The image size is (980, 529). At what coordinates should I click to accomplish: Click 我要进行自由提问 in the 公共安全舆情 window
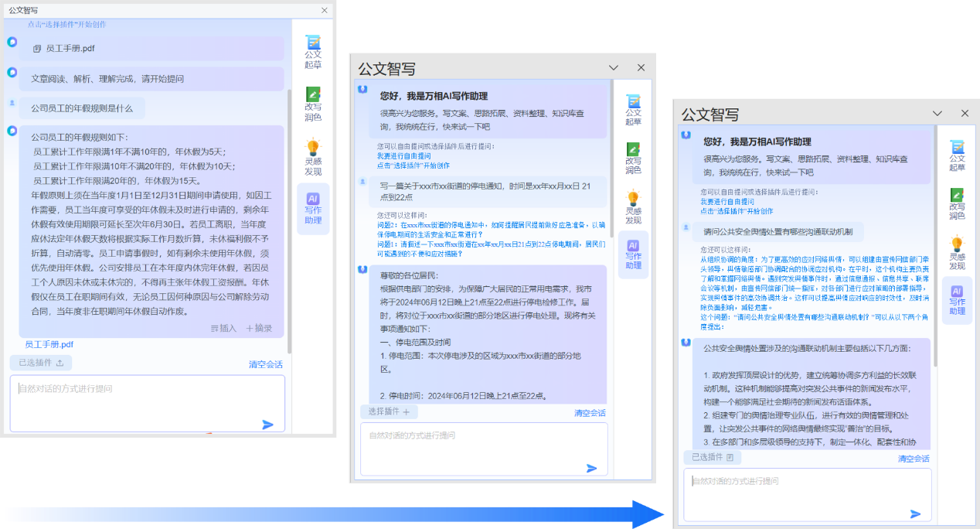point(728,201)
